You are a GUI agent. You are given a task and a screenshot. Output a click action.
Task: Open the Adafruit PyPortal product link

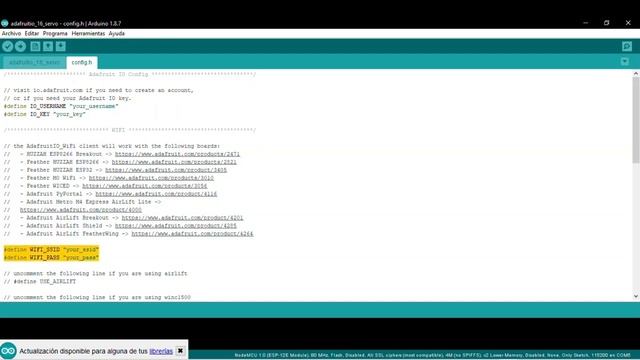pyautogui.click(x=156, y=194)
